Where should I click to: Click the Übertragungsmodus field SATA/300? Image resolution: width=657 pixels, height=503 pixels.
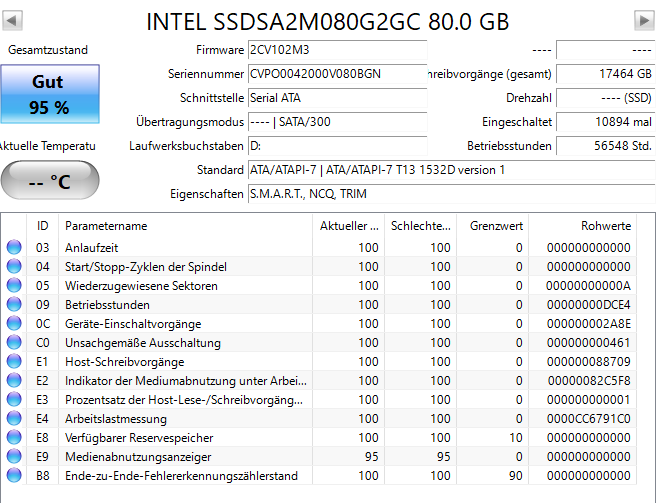coord(338,122)
